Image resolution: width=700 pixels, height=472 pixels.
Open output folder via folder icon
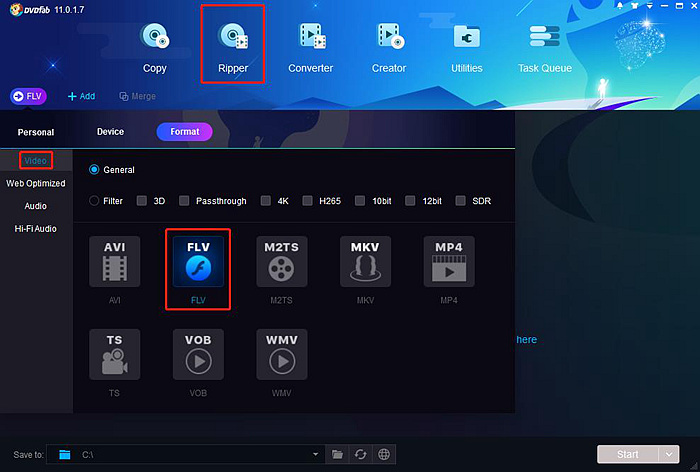click(338, 455)
